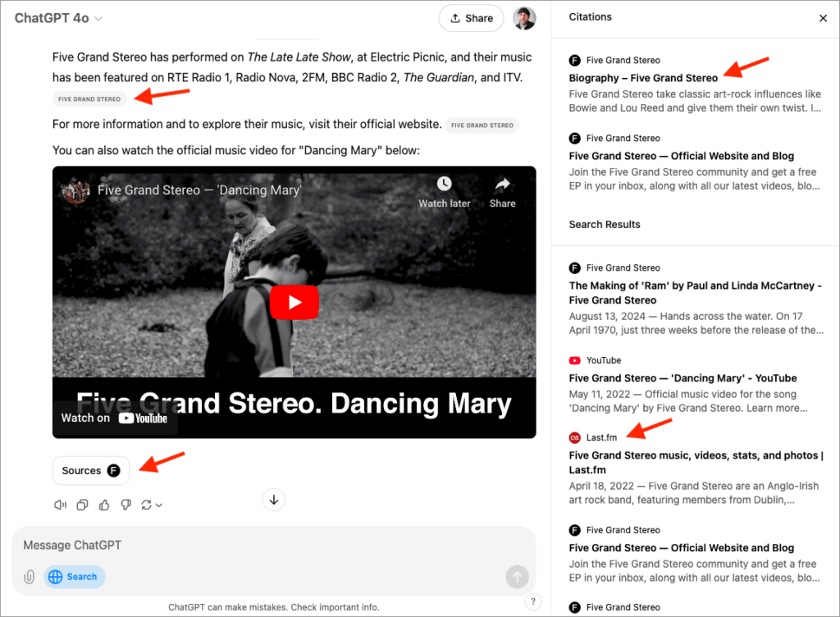Open the user profile avatar
Viewport: 840px width, 617px height.
(x=524, y=18)
